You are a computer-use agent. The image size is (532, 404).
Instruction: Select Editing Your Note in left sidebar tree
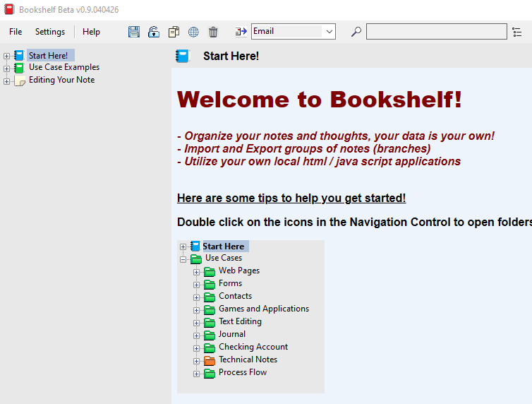pos(61,81)
